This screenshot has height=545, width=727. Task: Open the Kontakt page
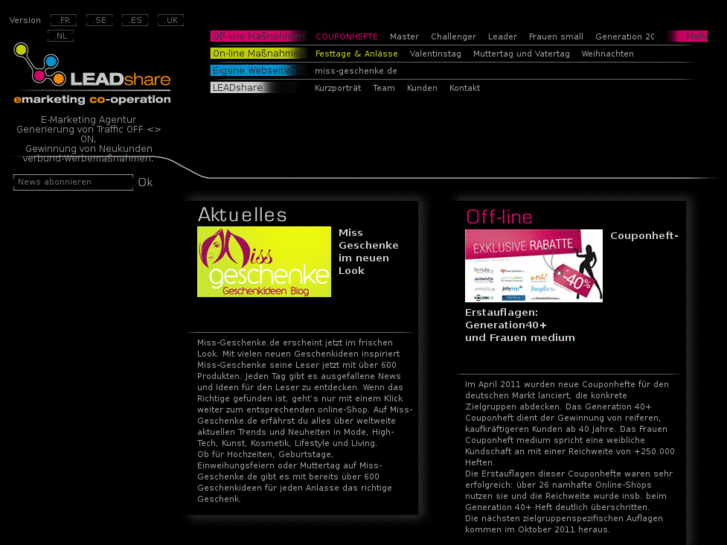(x=465, y=88)
